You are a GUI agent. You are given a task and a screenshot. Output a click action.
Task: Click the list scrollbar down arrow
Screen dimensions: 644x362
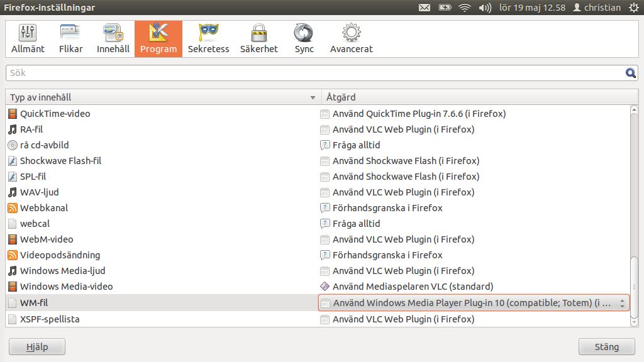point(634,323)
